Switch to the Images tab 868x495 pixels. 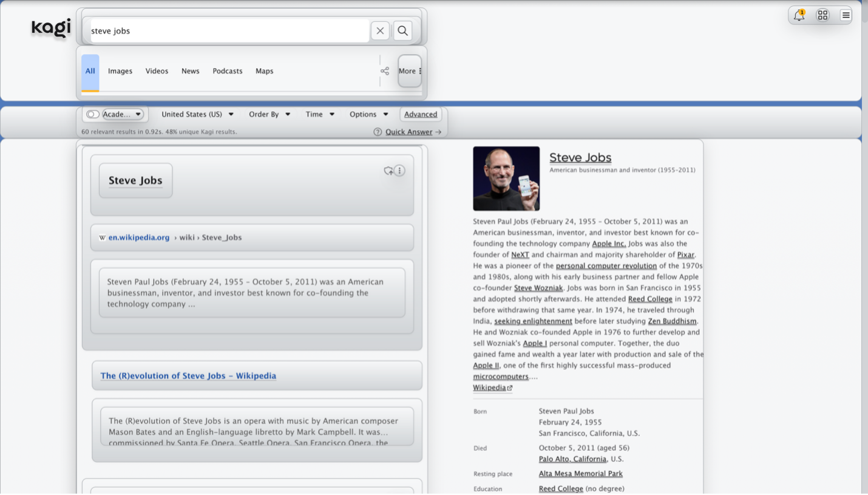[x=120, y=71]
